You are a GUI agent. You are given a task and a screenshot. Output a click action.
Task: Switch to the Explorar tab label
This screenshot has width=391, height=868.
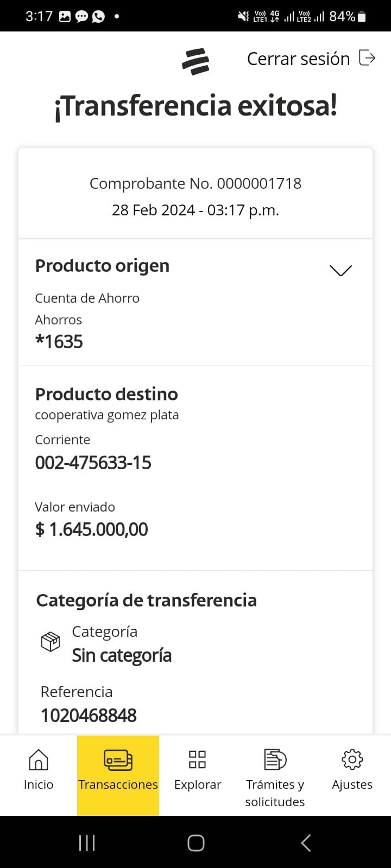pyautogui.click(x=198, y=784)
